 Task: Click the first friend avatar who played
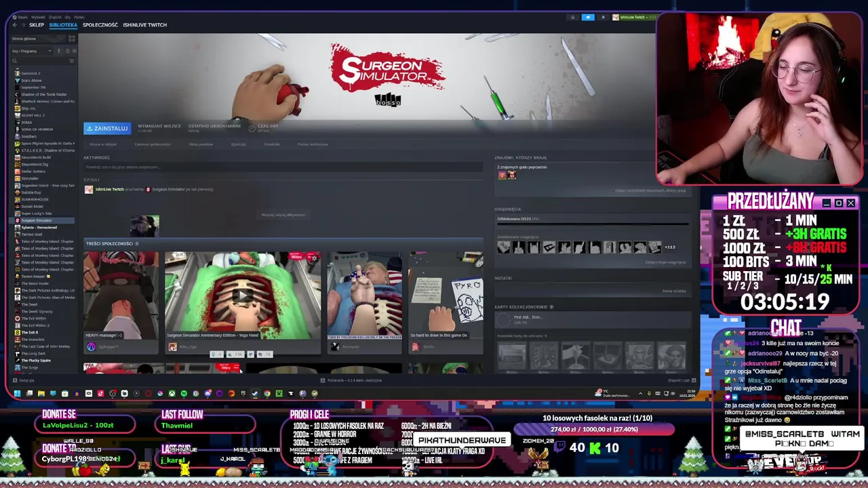(502, 176)
